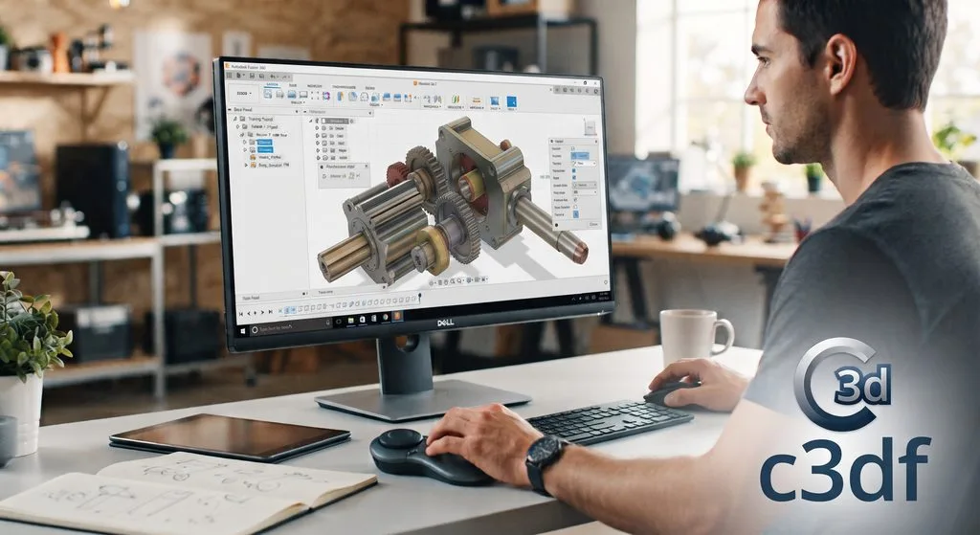
Task: Click the ViewCube in the viewport corner
Action: tap(590, 128)
